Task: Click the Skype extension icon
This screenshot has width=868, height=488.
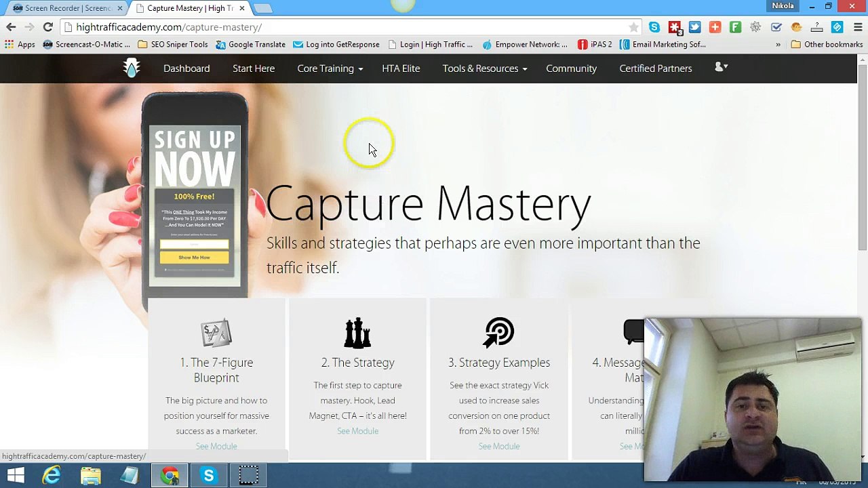Action: [x=654, y=27]
